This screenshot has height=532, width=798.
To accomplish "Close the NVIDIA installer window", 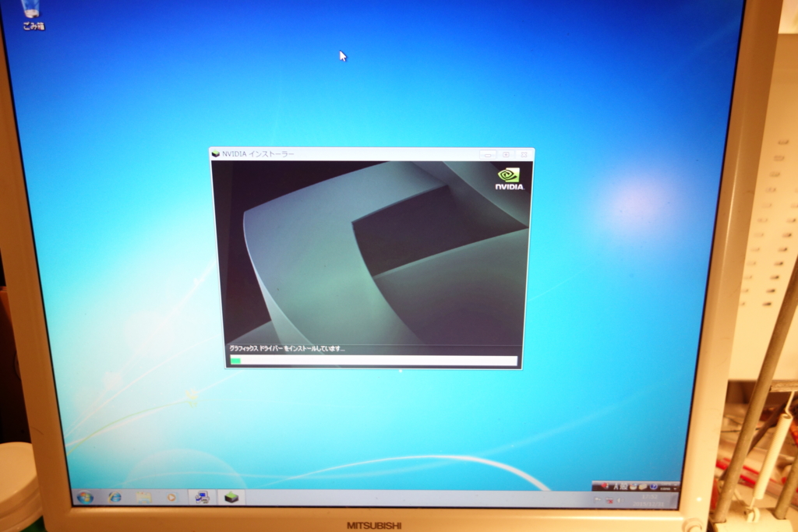I will click(x=524, y=155).
